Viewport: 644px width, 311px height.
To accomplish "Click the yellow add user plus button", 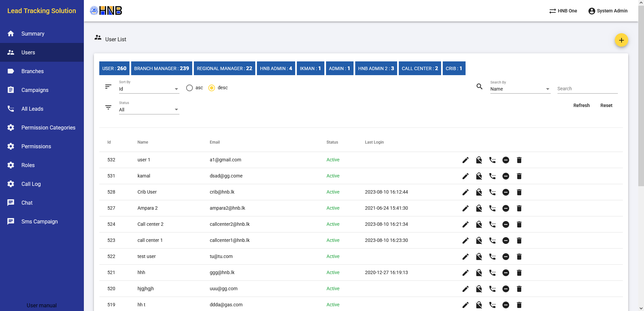I will click(621, 40).
